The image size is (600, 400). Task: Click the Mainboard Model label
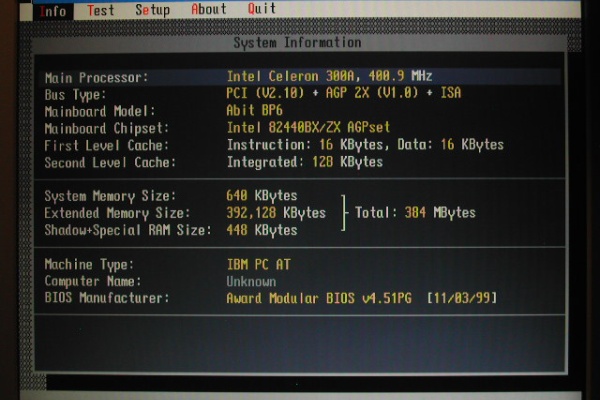(x=100, y=111)
